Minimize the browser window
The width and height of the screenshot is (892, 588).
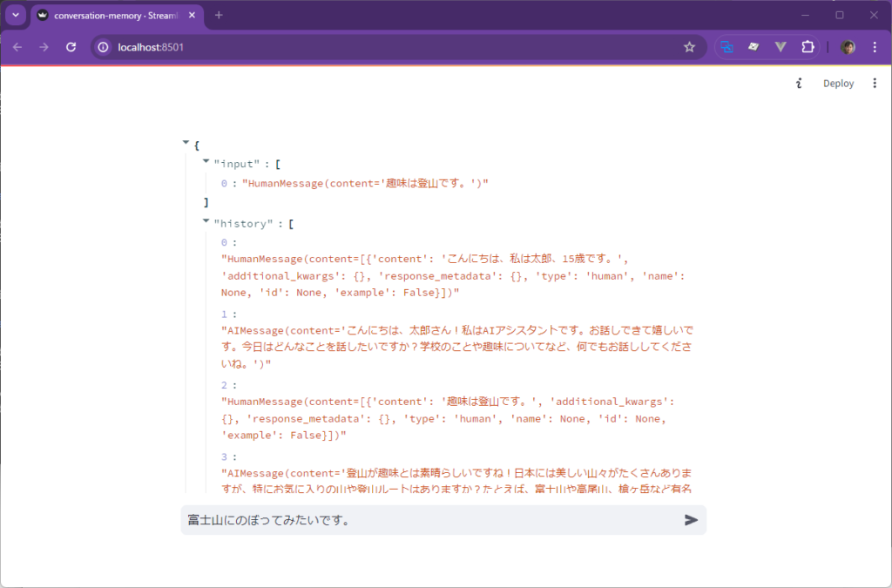[805, 16]
